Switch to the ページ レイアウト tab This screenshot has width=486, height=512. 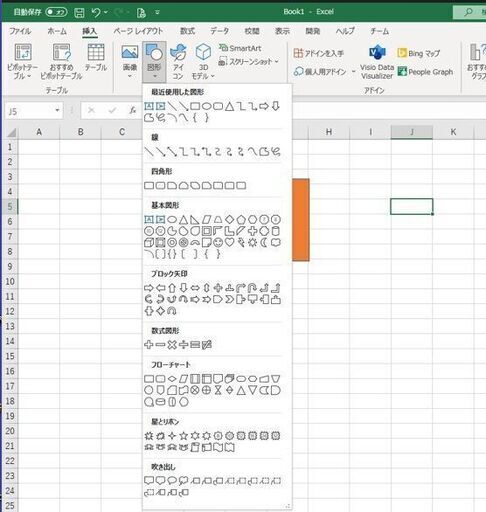138,31
